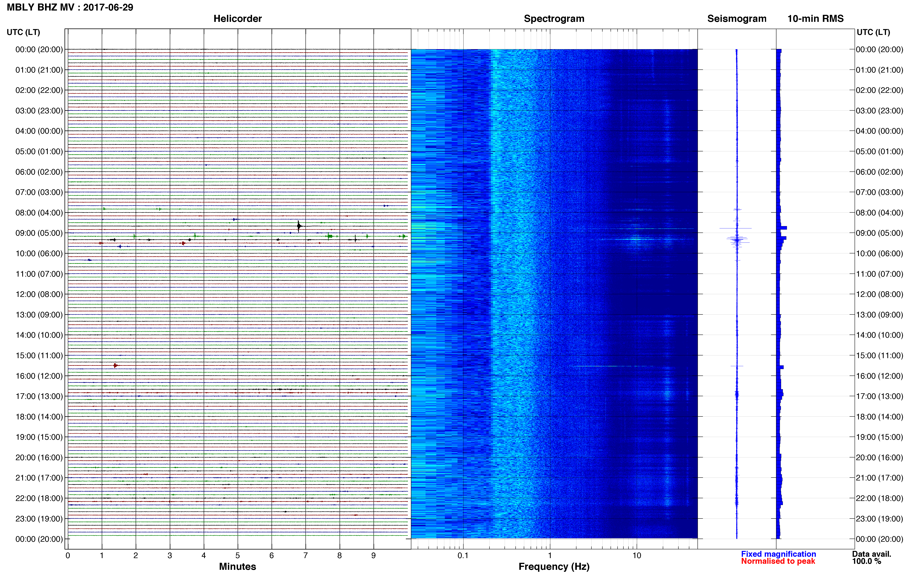Image resolution: width=924 pixels, height=578 pixels.
Task: Click left time label 11:00 (07:00)
Action: tap(39, 274)
